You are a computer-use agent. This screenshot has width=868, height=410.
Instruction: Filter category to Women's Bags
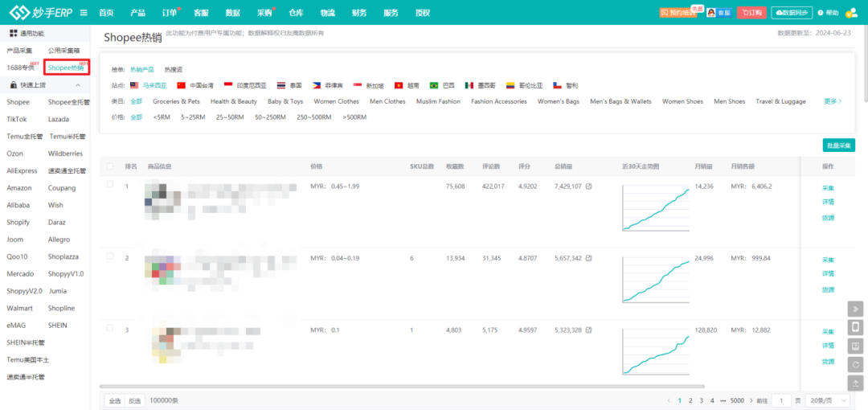pos(559,101)
